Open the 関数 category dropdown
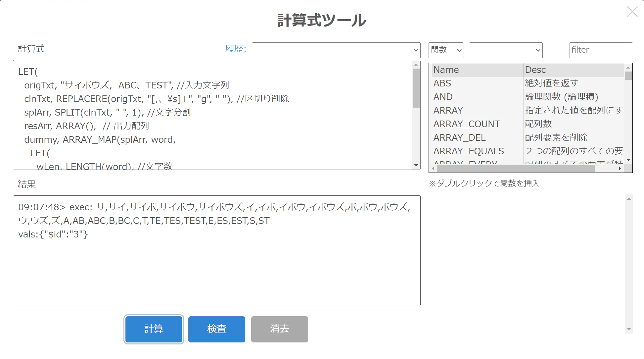 pyautogui.click(x=446, y=50)
